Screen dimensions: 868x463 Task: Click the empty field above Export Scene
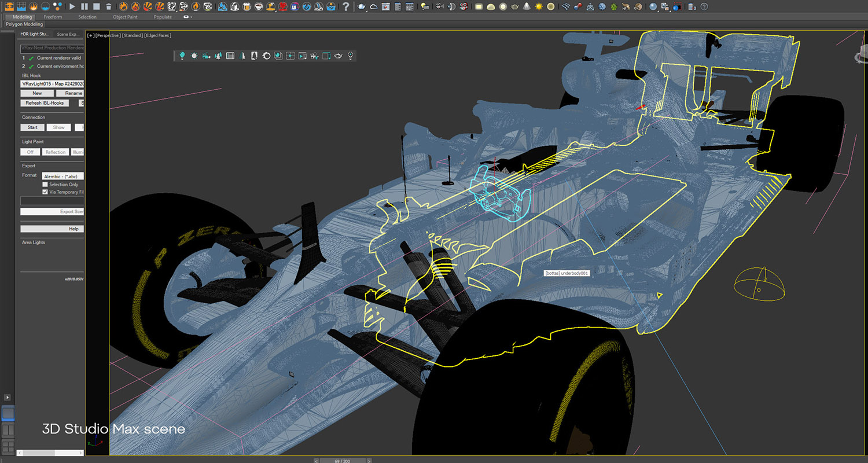point(52,201)
